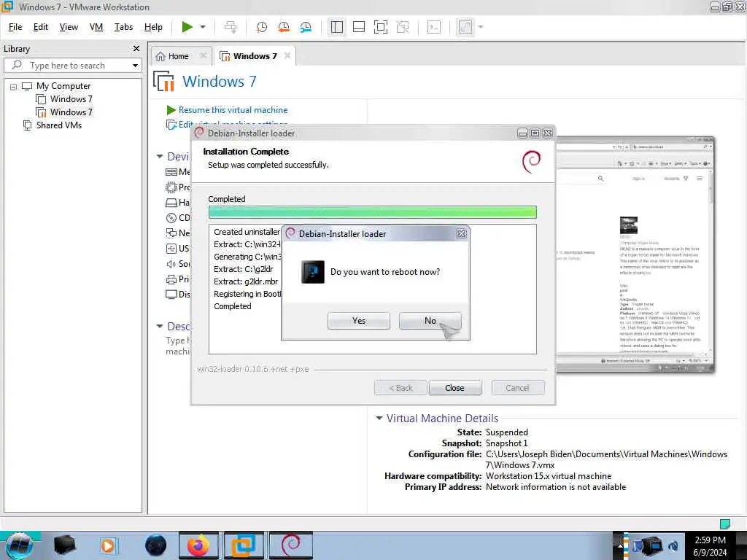The image size is (747, 560).
Task: Open the File menu
Action: pos(15,27)
